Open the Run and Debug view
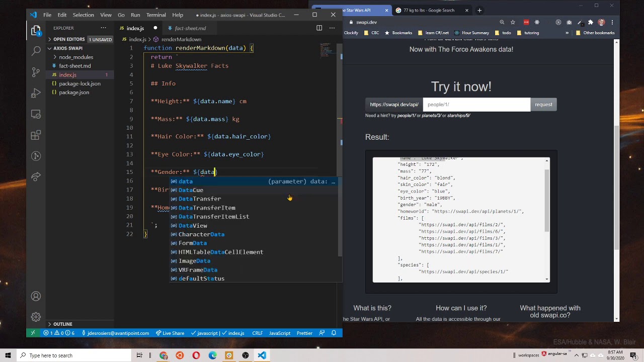 point(36,93)
